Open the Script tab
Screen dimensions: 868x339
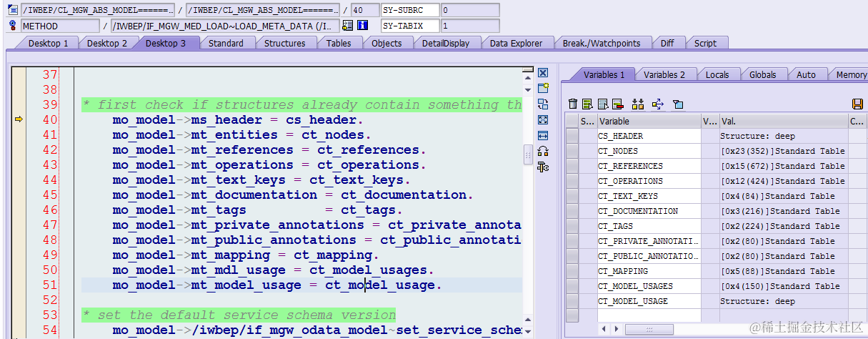coord(705,43)
